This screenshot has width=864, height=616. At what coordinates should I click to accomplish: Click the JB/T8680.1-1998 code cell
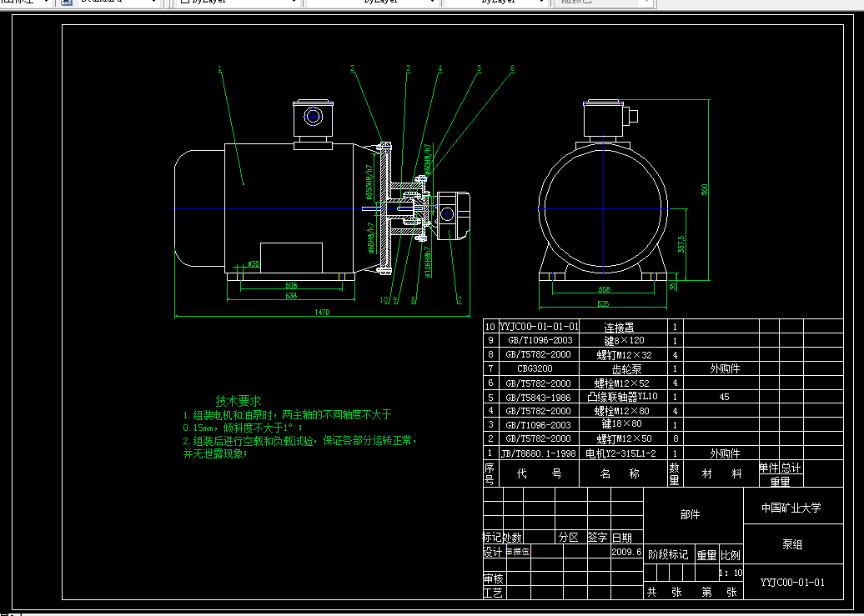(x=539, y=453)
